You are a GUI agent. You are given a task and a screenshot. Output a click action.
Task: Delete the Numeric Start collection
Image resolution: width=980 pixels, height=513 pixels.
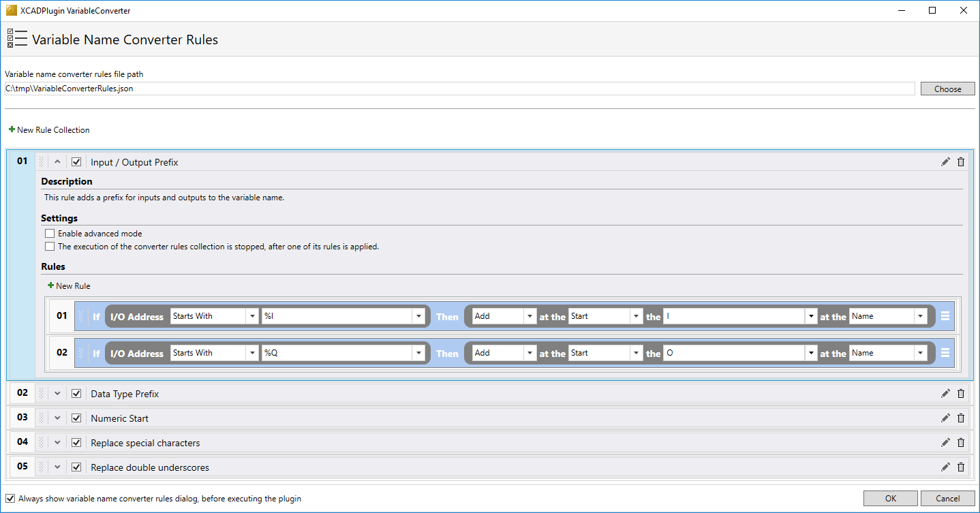pyautogui.click(x=961, y=418)
